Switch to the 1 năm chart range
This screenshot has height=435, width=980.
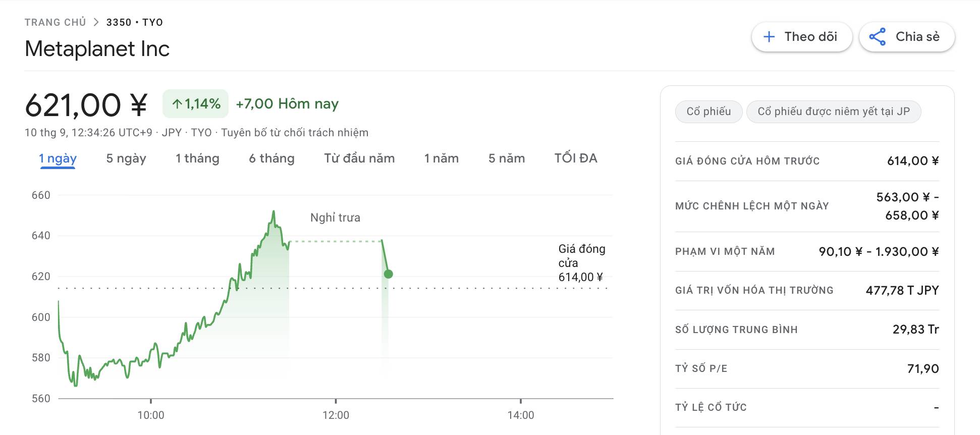[442, 158]
